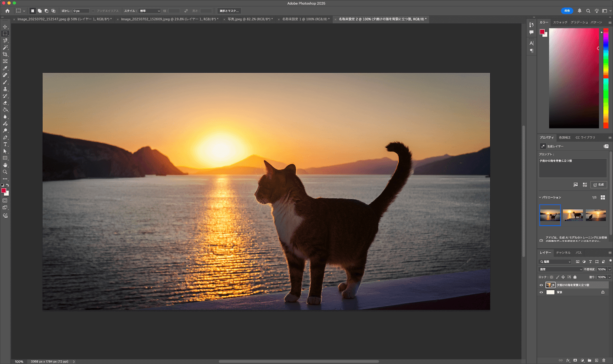
Task: Collapse the バリエーション section
Action: pos(540,197)
